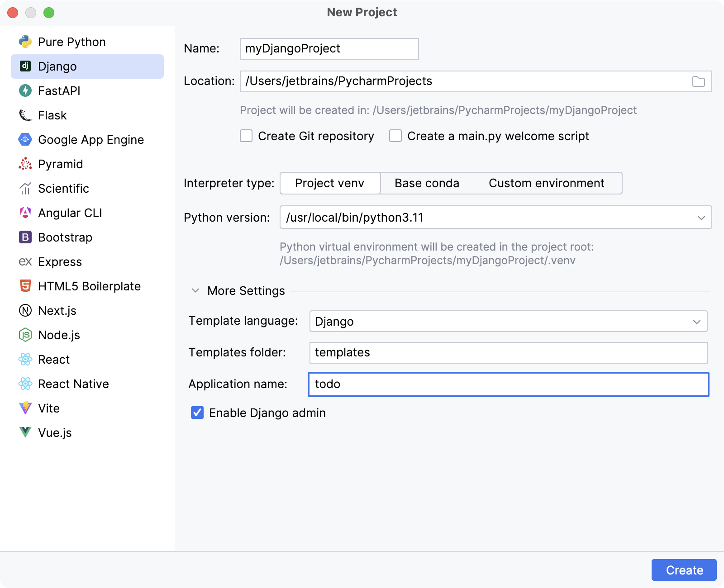Click the Bootstrap B icon
Viewport: 724px width, 588px height.
(x=25, y=237)
